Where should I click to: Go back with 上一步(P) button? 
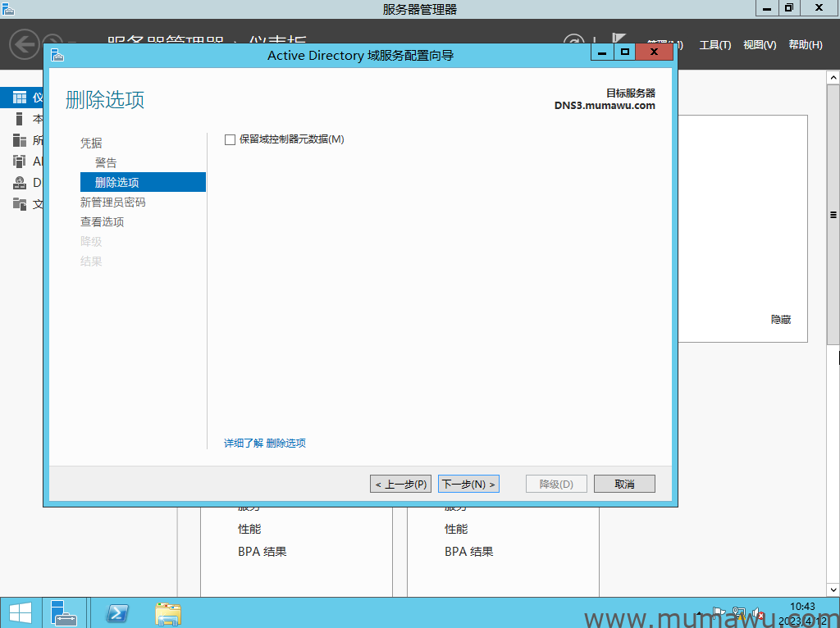[x=400, y=484]
